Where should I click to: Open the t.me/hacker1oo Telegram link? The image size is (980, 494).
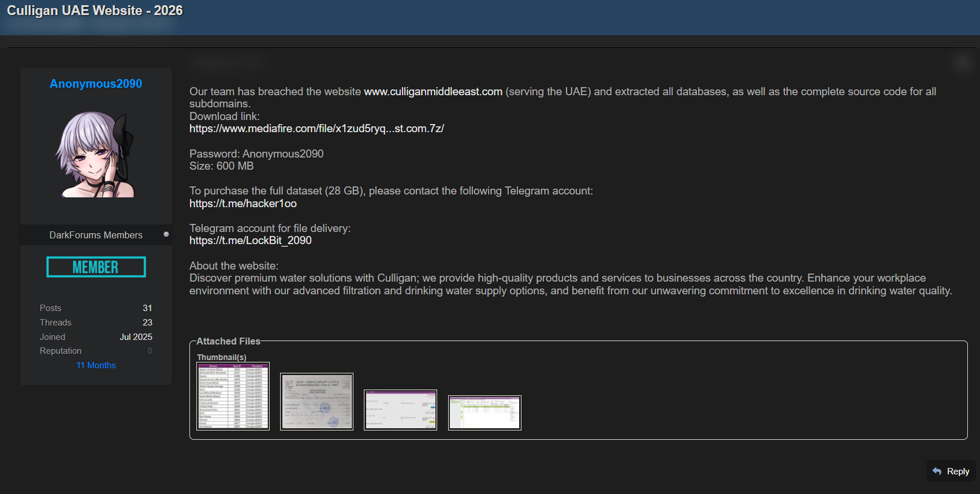click(243, 204)
